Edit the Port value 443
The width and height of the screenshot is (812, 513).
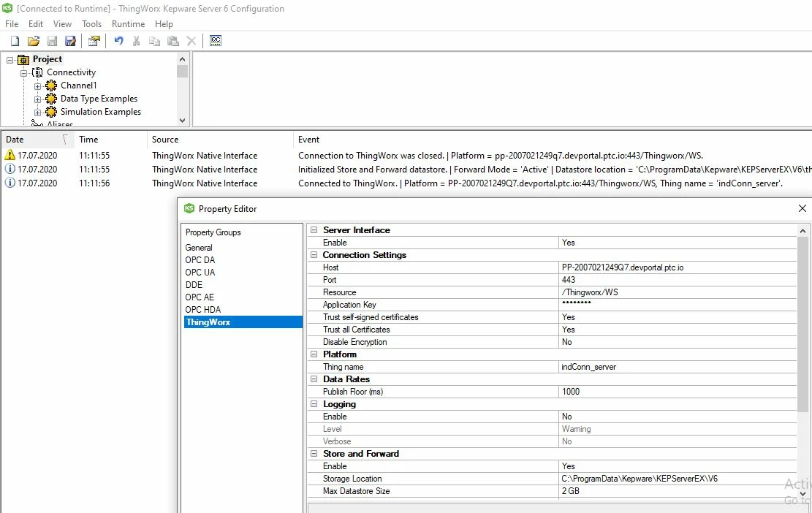coord(678,280)
